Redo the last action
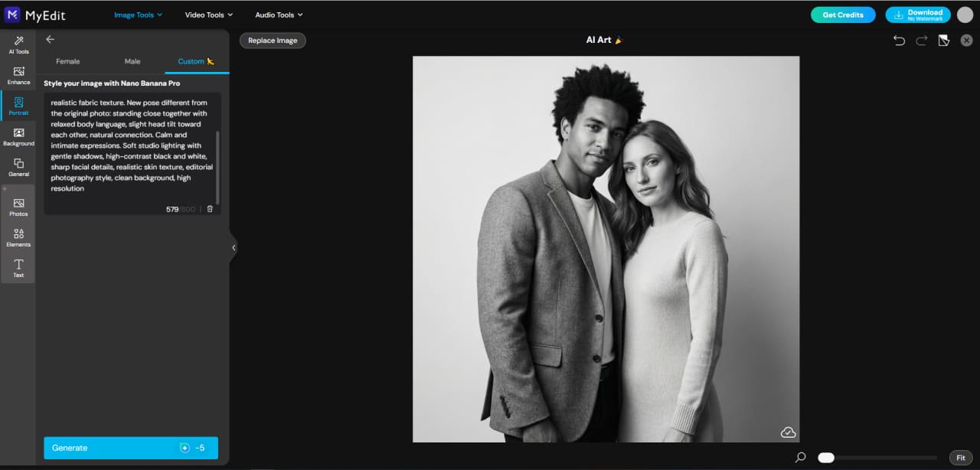This screenshot has height=470, width=980. [921, 40]
